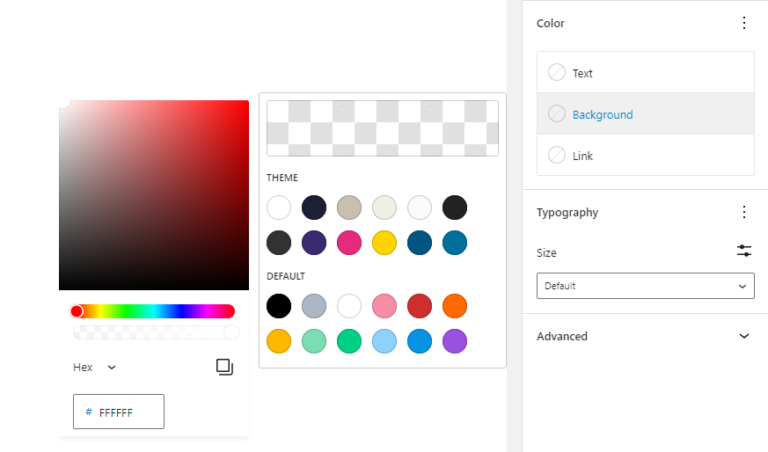The width and height of the screenshot is (768, 452).
Task: Click the hex value input field
Action: tap(119, 412)
